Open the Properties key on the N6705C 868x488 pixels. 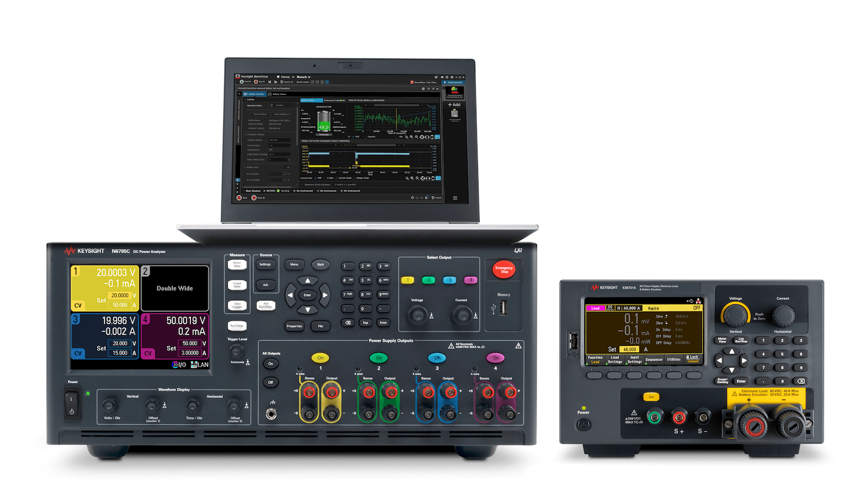tap(294, 326)
